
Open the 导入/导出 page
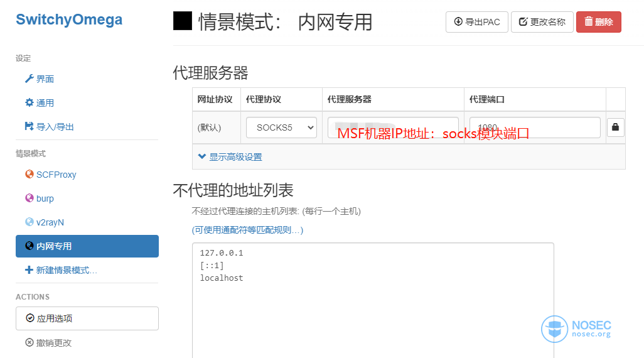50,127
